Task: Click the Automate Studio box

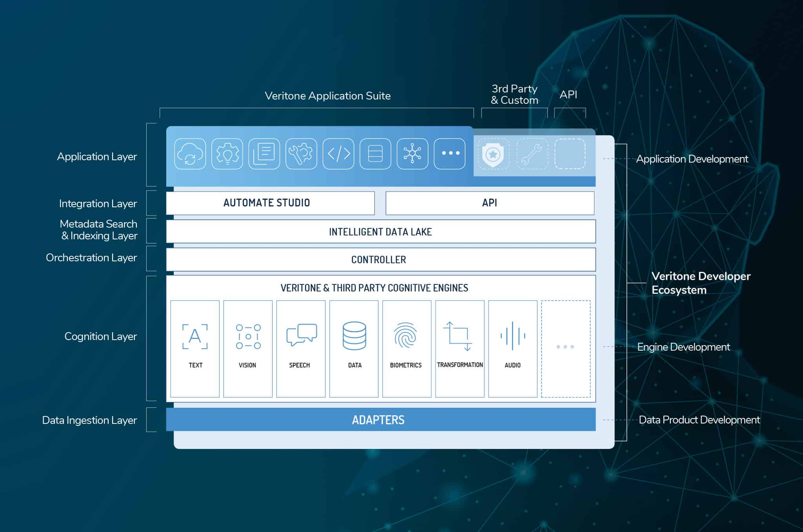Action: click(271, 203)
